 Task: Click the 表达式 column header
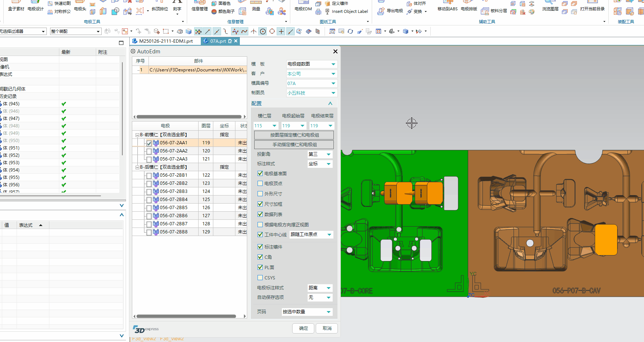tap(33, 225)
